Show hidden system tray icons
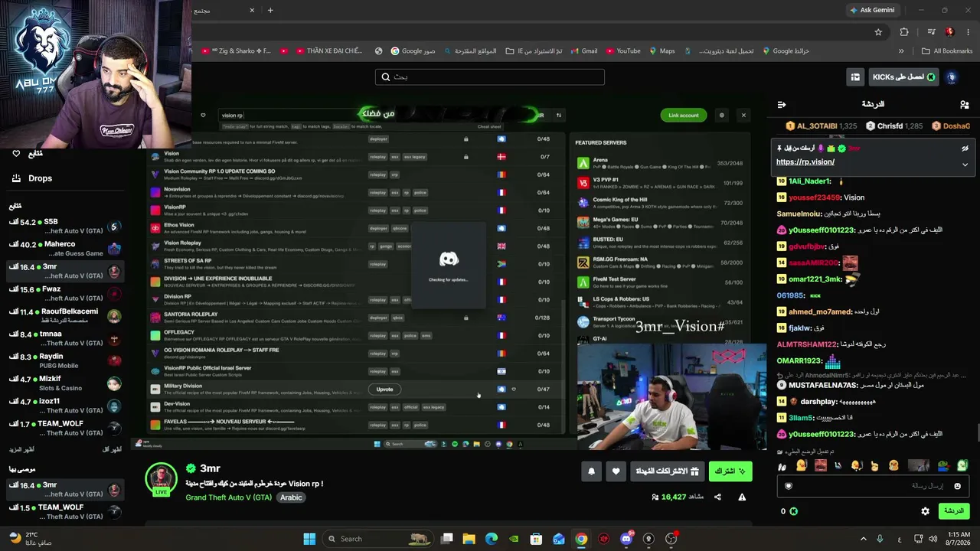980x551 pixels. click(x=863, y=539)
